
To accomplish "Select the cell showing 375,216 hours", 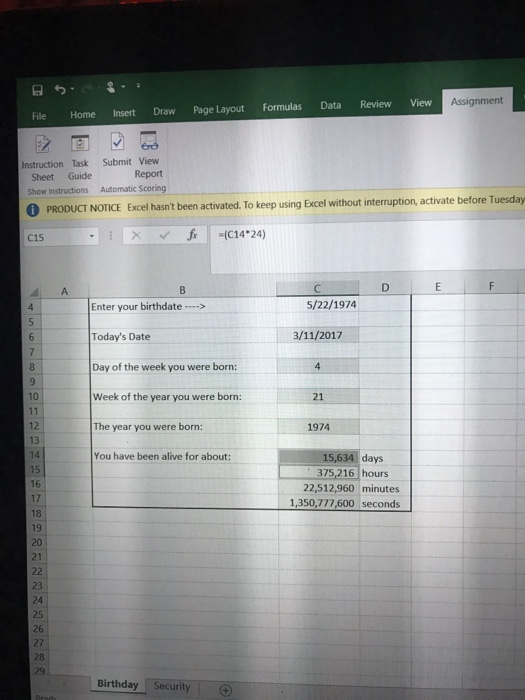I will [x=319, y=473].
